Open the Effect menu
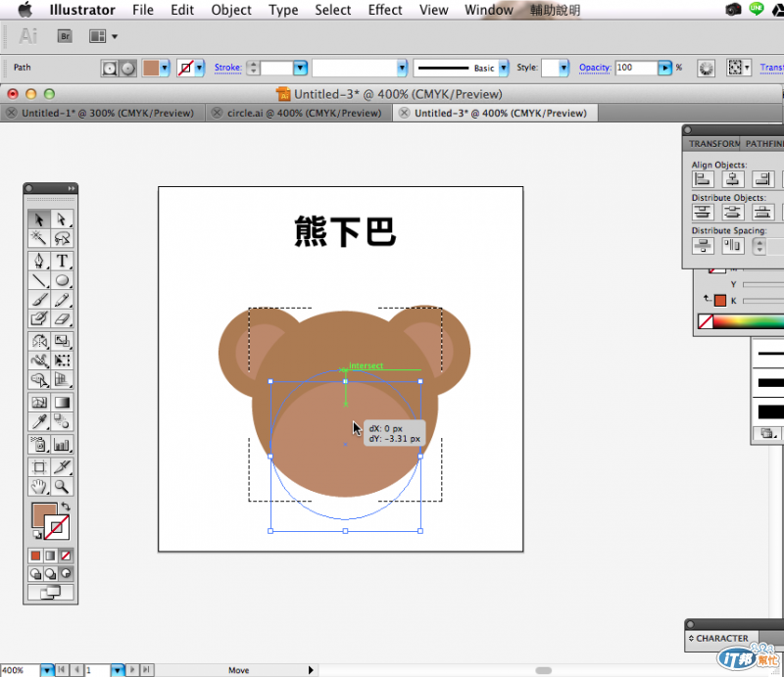Viewport: 784px width, 677px height. coord(385,10)
